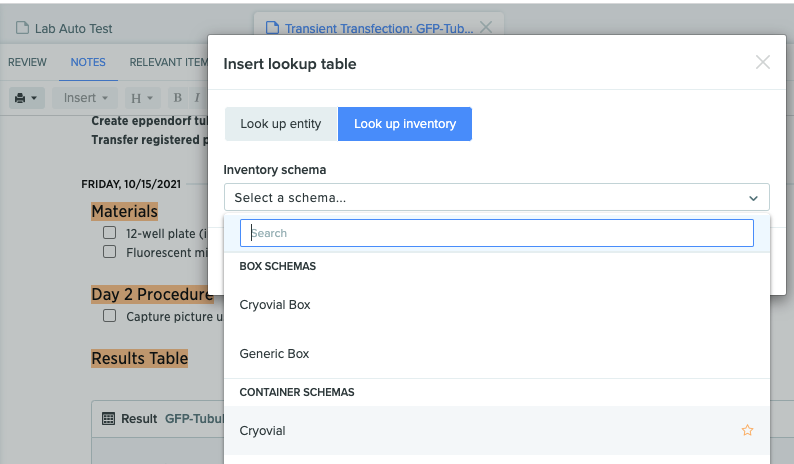This screenshot has height=464, width=794.
Task: Click the Bold formatting icon
Action: pos(178,98)
